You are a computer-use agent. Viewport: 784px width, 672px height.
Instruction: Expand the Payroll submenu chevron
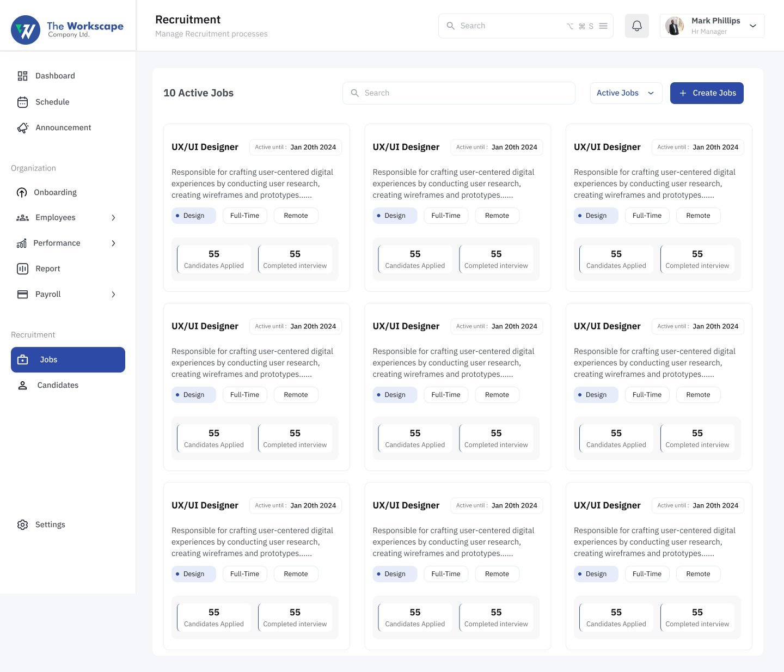click(113, 294)
